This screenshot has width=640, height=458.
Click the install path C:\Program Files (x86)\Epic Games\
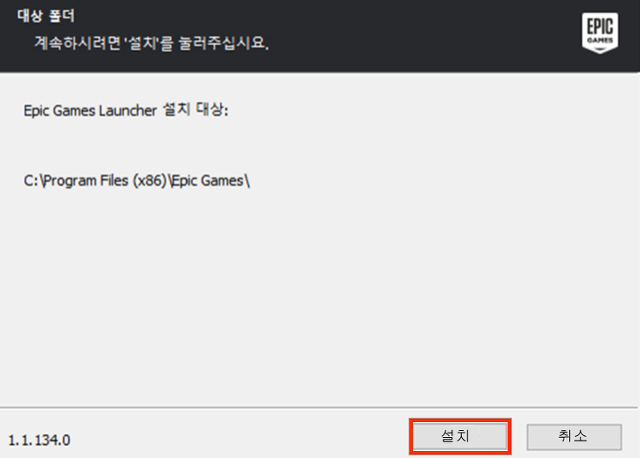coord(137,180)
